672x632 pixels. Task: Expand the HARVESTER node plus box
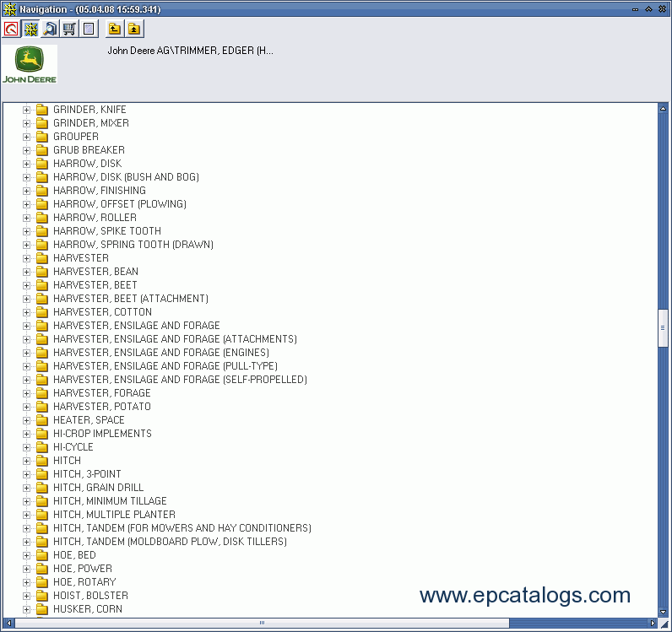[26, 258]
